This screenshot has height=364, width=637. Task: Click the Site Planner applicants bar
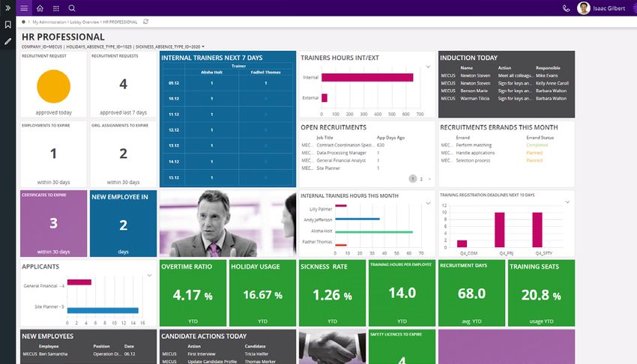(x=103, y=310)
